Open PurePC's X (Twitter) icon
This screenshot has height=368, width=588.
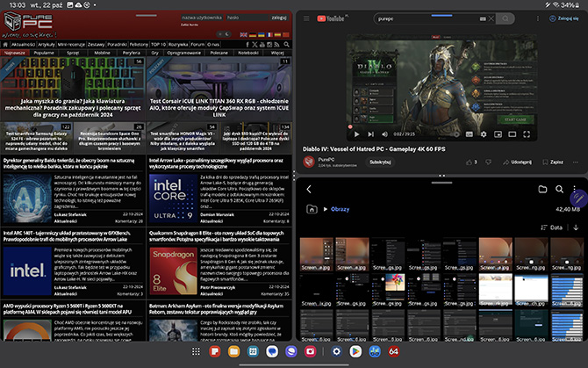click(255, 44)
